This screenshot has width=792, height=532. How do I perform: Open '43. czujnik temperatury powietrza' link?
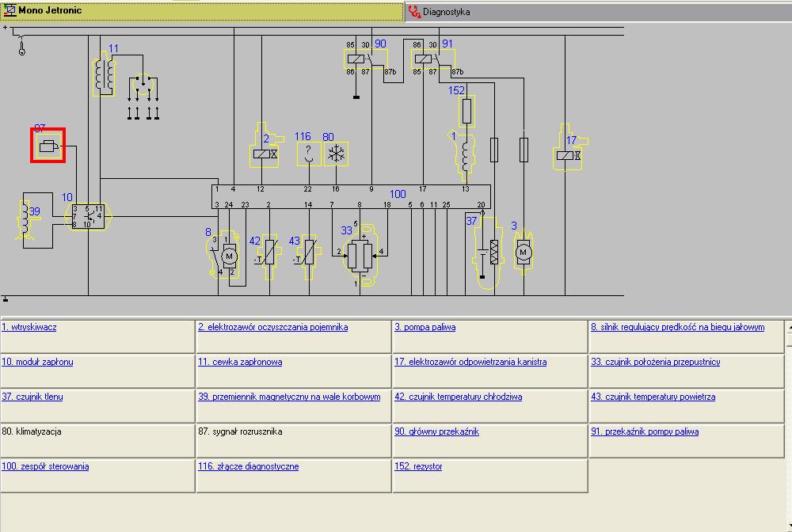point(653,397)
